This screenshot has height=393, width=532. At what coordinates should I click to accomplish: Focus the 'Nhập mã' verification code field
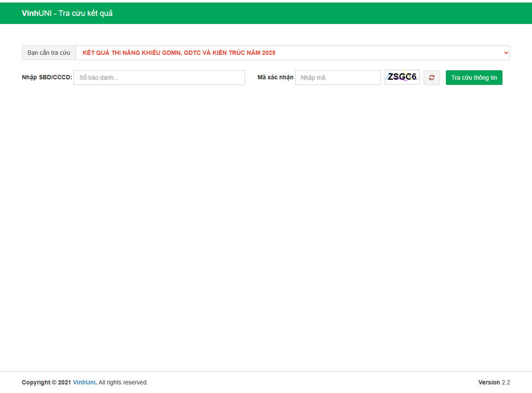[338, 78]
